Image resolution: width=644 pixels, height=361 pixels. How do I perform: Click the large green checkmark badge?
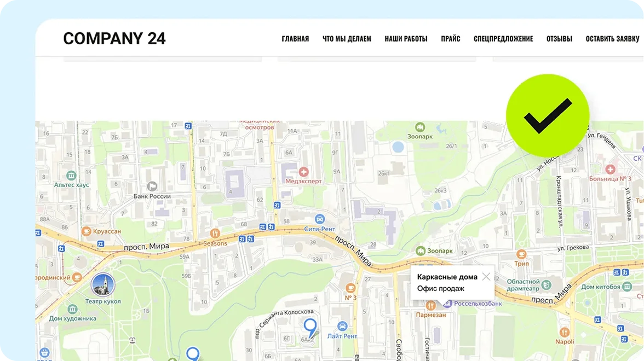click(x=548, y=115)
